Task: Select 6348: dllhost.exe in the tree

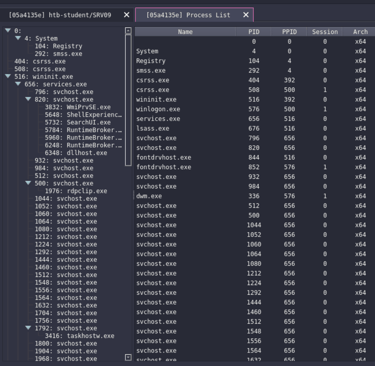Action: click(76, 153)
